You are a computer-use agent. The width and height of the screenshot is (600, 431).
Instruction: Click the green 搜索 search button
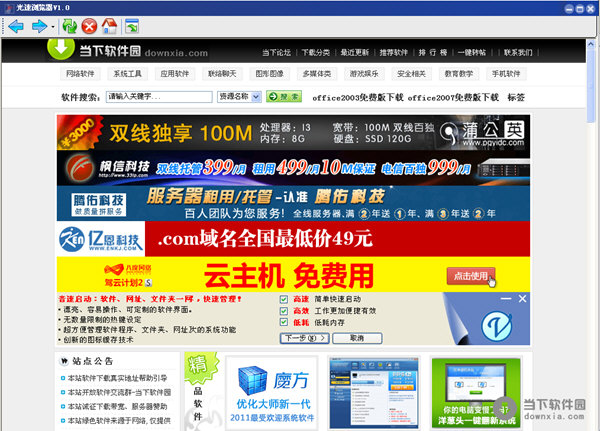coord(283,97)
